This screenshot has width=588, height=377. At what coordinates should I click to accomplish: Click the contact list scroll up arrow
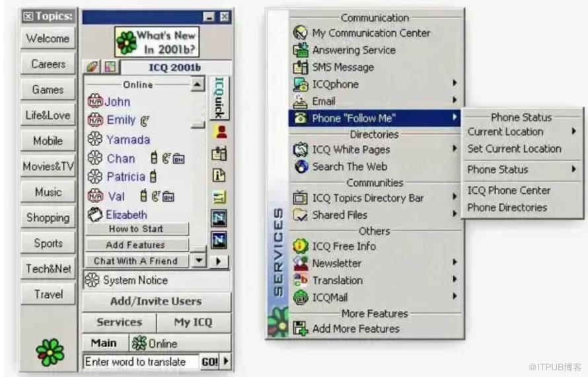point(198,84)
